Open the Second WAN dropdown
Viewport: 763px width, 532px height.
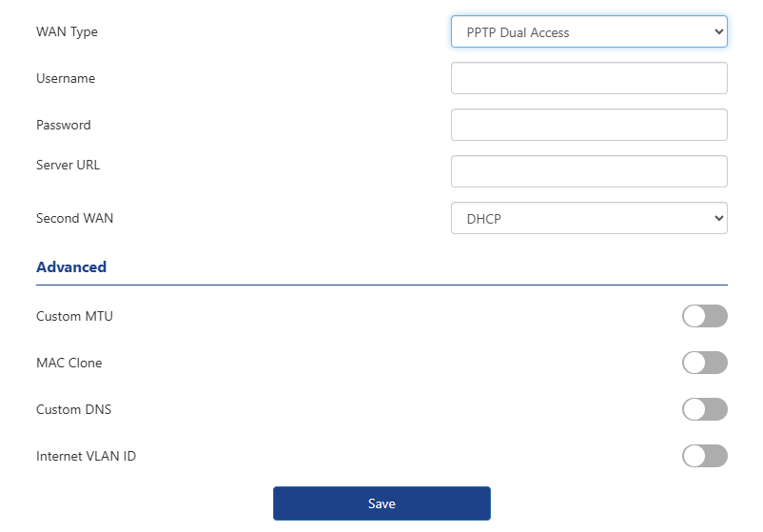point(588,218)
